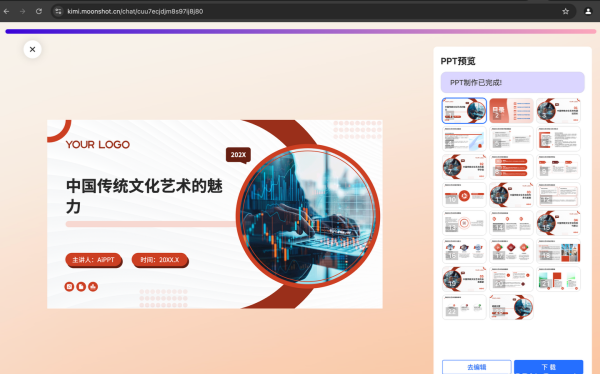Go back to the previous browser page

6,11
